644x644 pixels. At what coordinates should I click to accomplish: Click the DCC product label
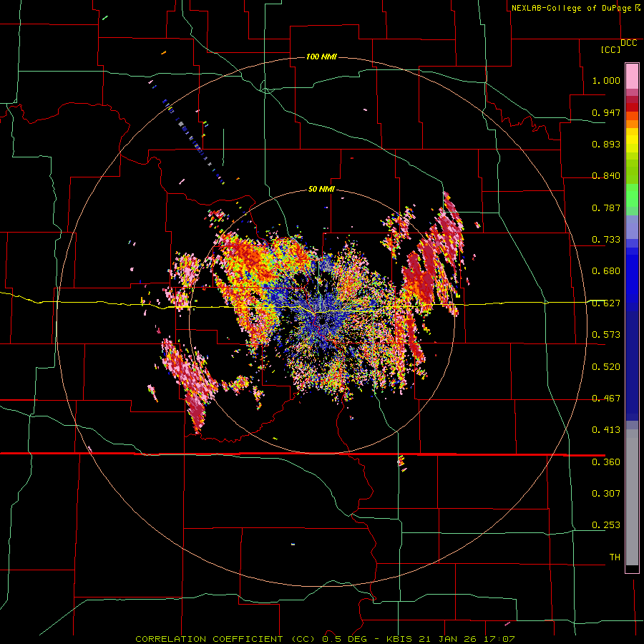coord(628,43)
